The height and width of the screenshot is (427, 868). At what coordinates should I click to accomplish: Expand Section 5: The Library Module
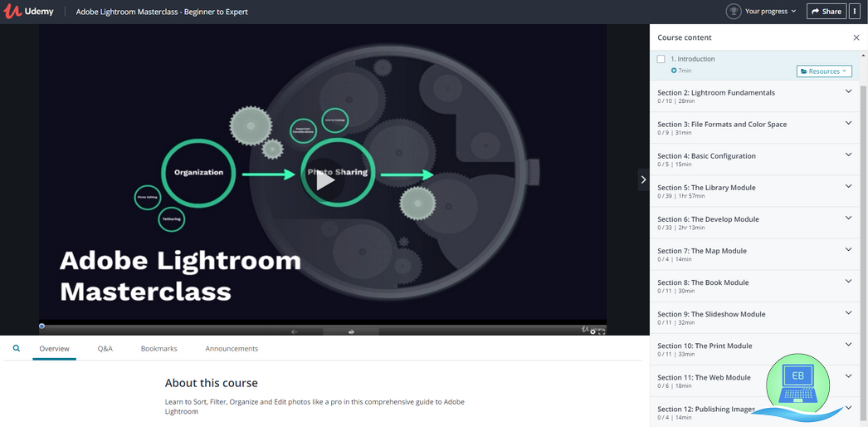[x=849, y=186]
